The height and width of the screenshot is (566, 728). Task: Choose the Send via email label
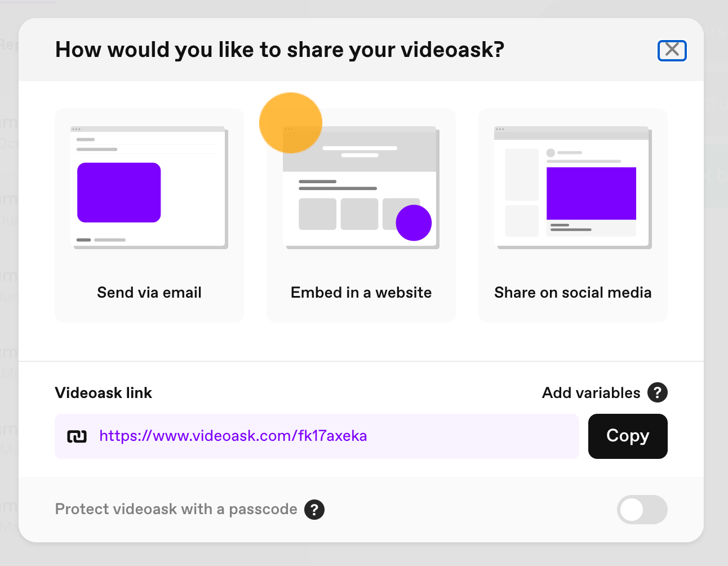(149, 293)
